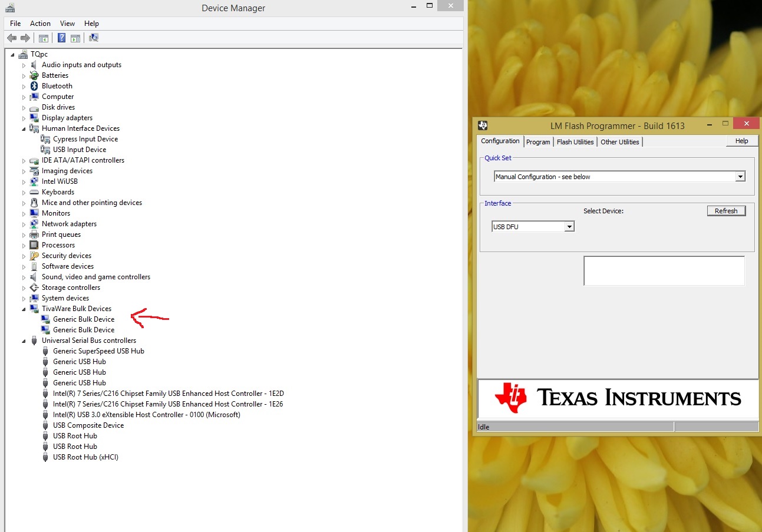Click the Storage controllers category icon
The height and width of the screenshot is (532, 762).
coord(34,288)
